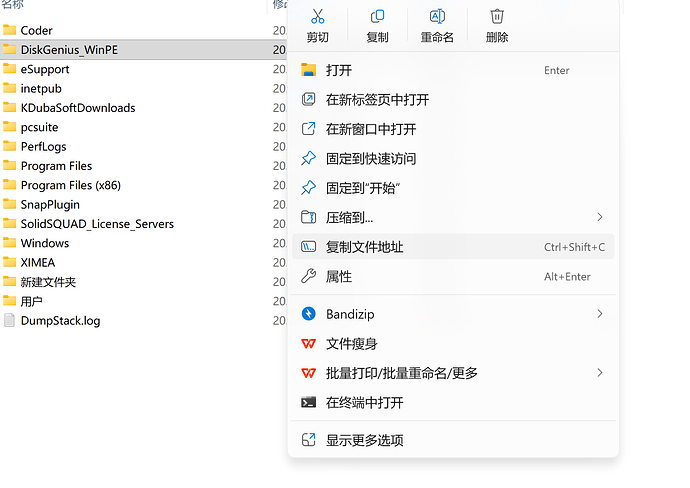Expand the Compress to (压缩到...) submenu
Viewport: 690px width, 488px height.
pyautogui.click(x=453, y=218)
